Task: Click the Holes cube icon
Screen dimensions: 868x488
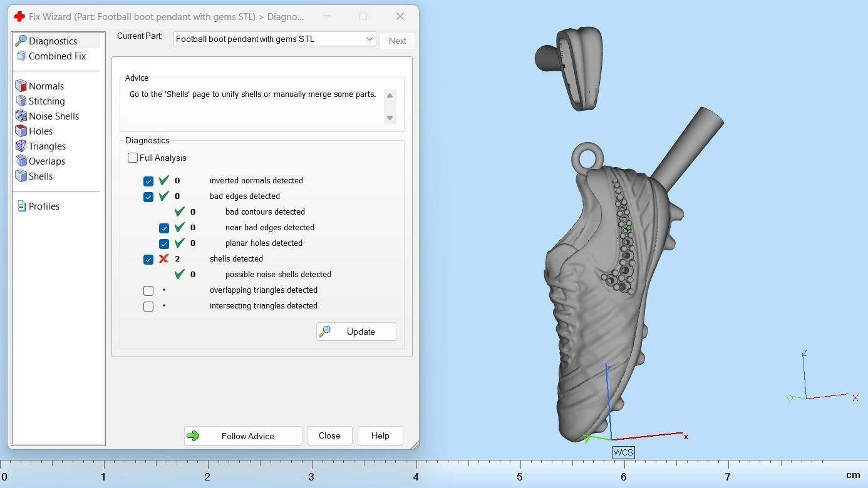Action: 21,131
